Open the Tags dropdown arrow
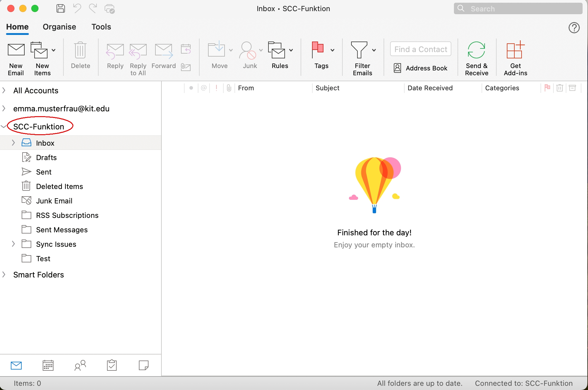The image size is (588, 390). coord(332,50)
